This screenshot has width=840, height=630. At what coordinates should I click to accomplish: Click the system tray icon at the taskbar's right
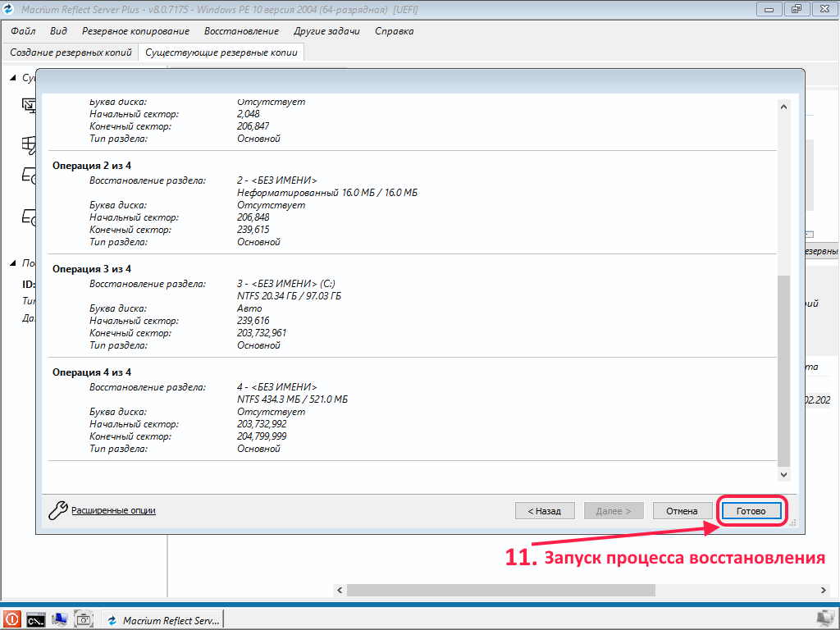tap(825, 619)
